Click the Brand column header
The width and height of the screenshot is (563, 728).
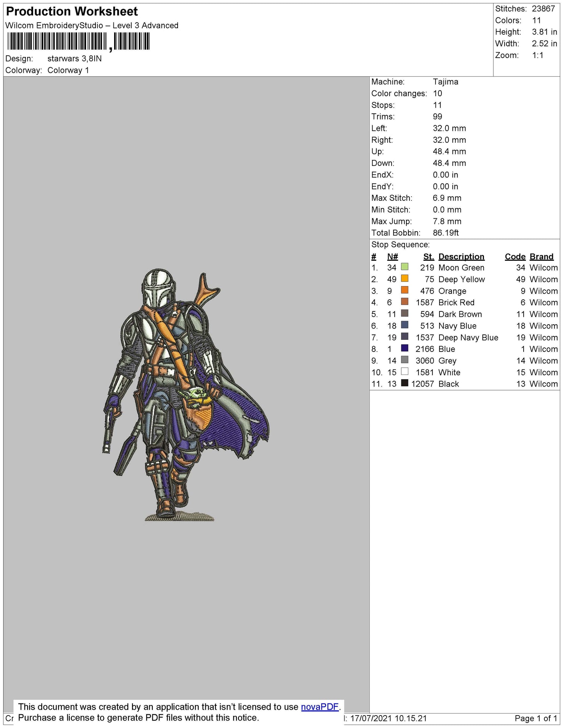point(542,257)
